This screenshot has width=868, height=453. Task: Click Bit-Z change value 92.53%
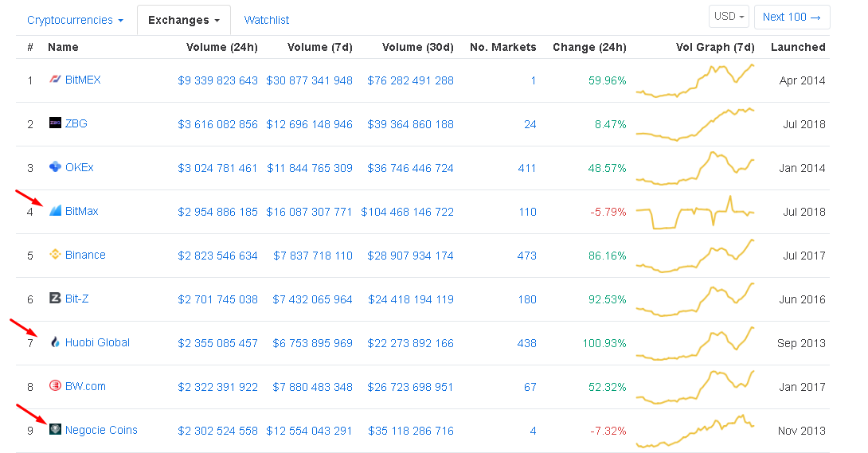click(608, 299)
